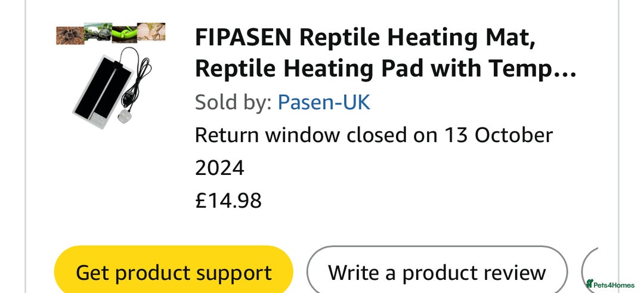
Task: Open the Pasen-UK seller link
Action: click(x=324, y=102)
